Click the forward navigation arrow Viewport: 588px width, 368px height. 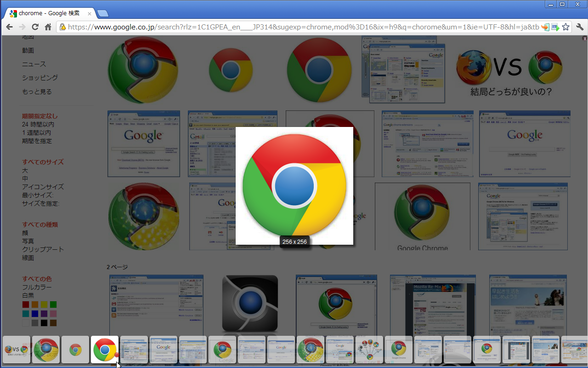(22, 27)
